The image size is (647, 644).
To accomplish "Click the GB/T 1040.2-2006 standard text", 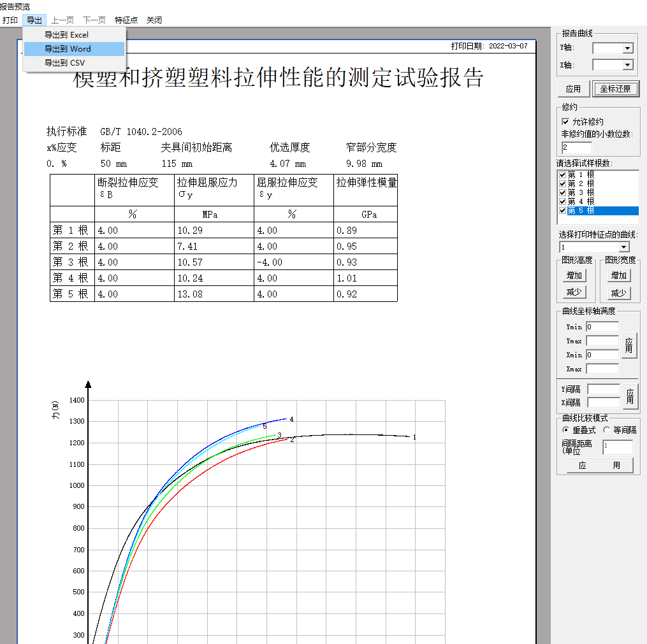I will (x=141, y=132).
